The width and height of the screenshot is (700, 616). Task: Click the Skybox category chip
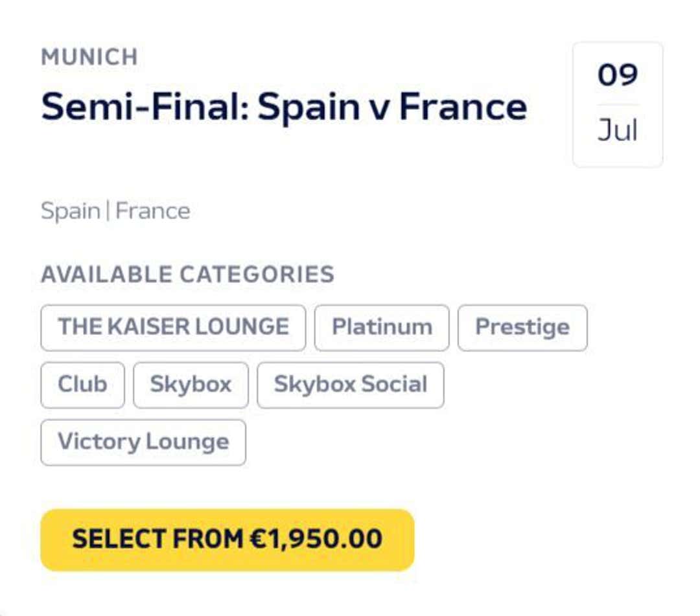[191, 385]
